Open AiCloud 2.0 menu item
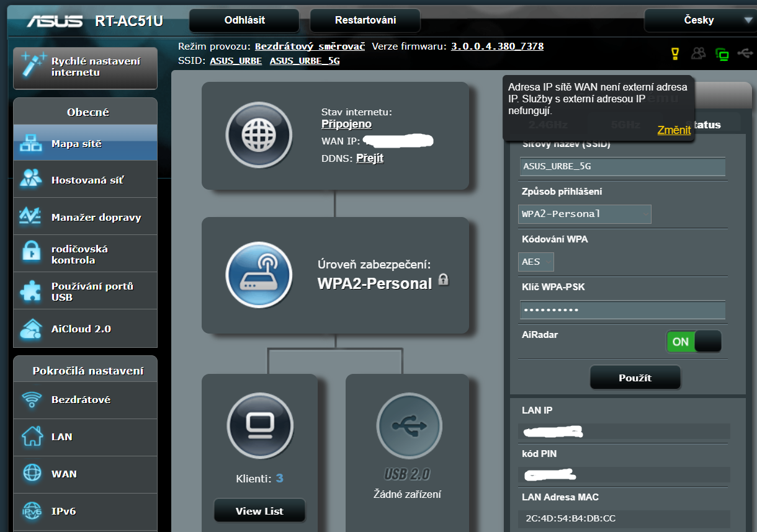 [86, 329]
